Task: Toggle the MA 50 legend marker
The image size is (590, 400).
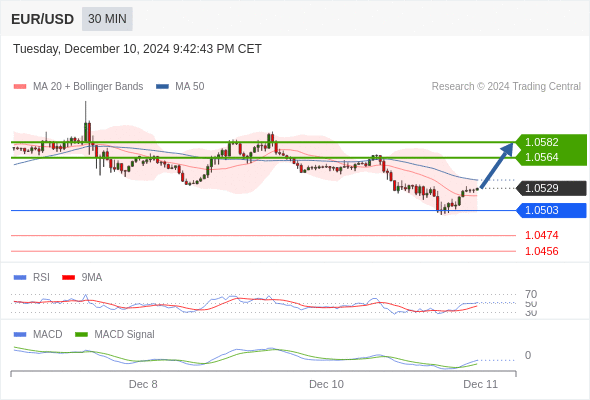Action: point(162,87)
